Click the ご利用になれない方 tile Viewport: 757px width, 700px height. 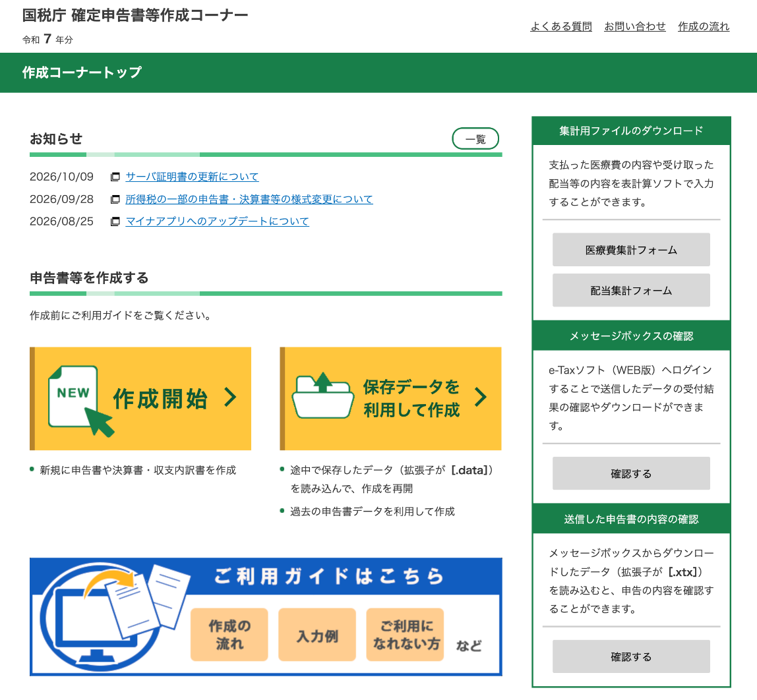click(x=405, y=634)
